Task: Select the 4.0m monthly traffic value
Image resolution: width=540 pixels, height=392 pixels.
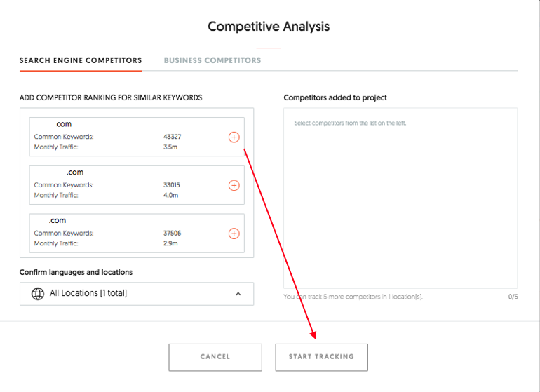Action: [170, 195]
